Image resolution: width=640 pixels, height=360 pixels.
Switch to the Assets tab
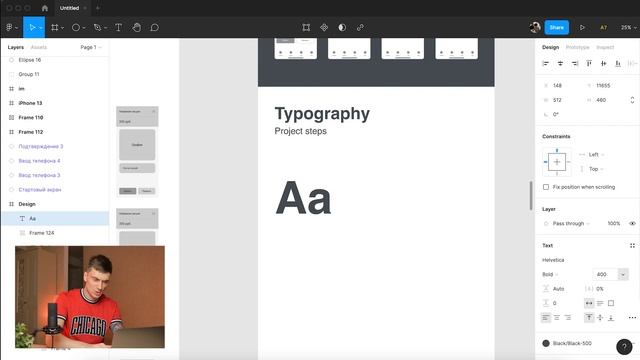pyautogui.click(x=39, y=47)
